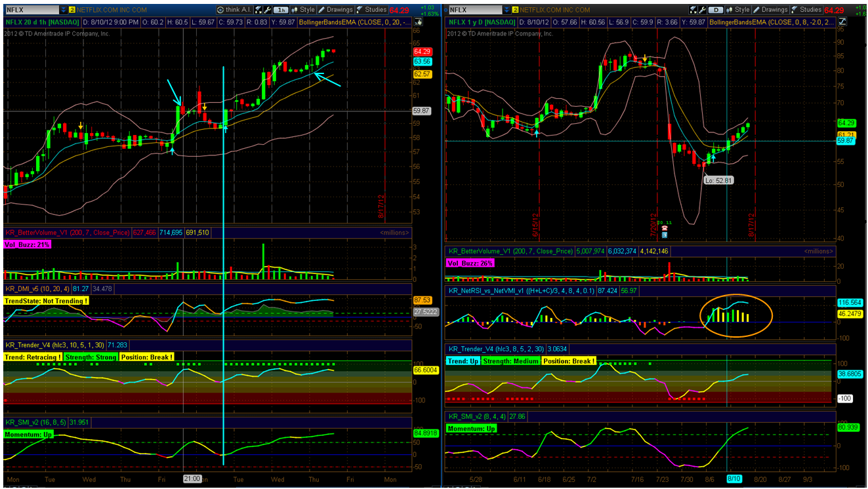Click the Trend: Up label on the daily chart
This screenshot has height=489, width=868.
pos(463,361)
